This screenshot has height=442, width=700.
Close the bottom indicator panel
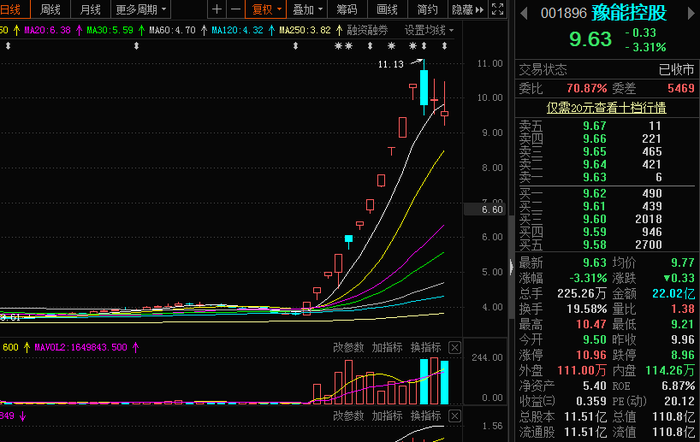454,416
